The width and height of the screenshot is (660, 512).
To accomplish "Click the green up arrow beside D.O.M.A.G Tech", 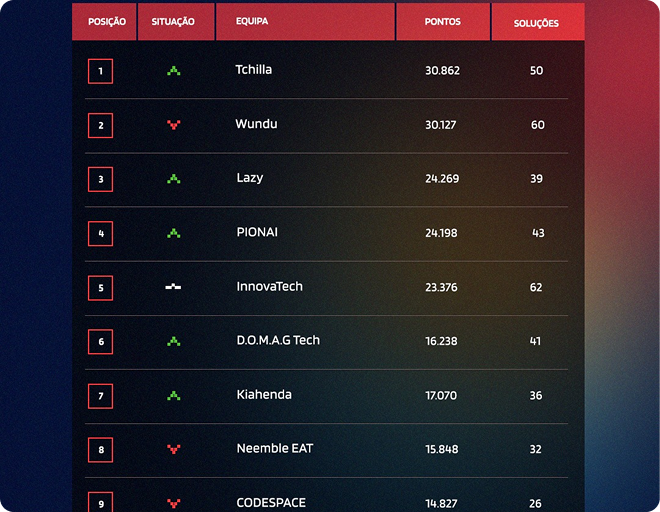I will click(x=173, y=341).
